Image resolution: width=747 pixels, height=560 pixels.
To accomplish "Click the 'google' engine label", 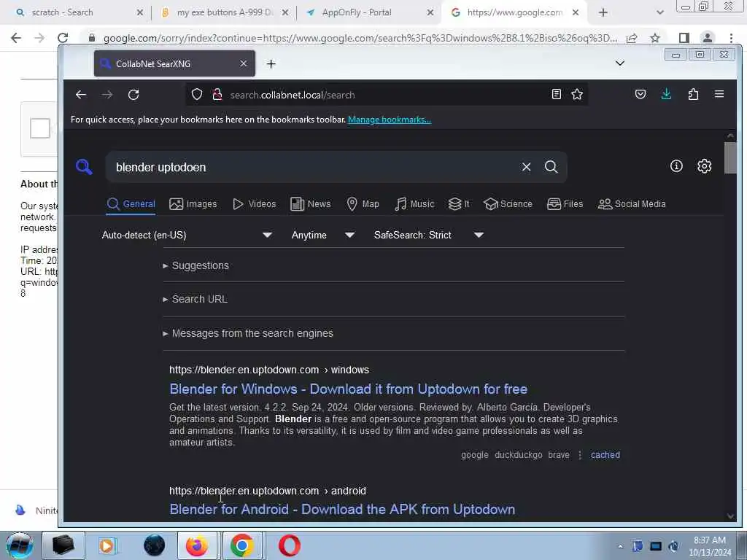I will [x=474, y=455].
